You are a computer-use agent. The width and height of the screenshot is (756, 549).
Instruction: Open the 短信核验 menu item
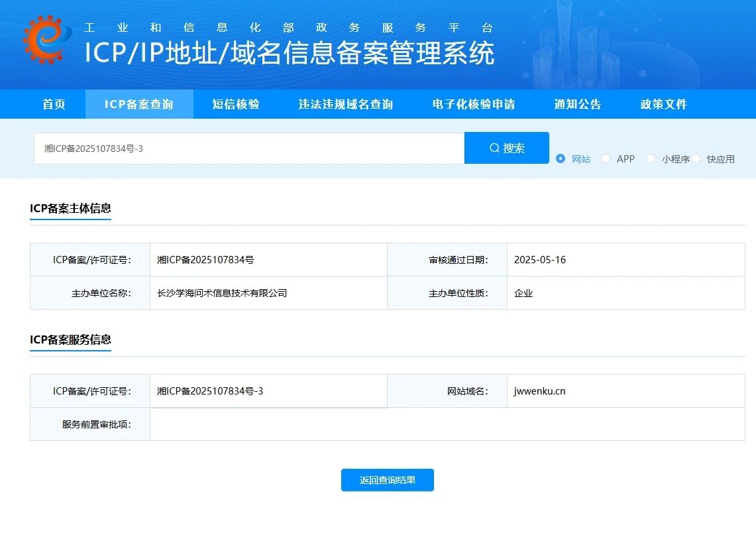pyautogui.click(x=236, y=104)
